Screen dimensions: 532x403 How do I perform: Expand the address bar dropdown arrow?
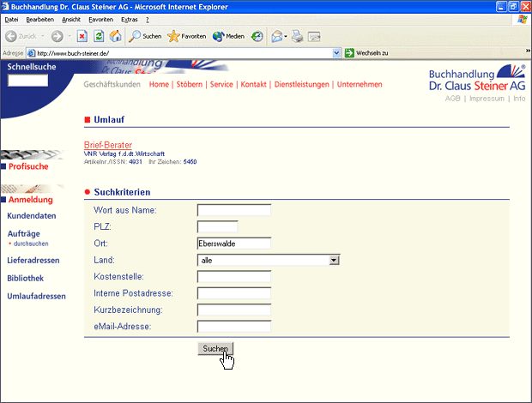pos(336,53)
